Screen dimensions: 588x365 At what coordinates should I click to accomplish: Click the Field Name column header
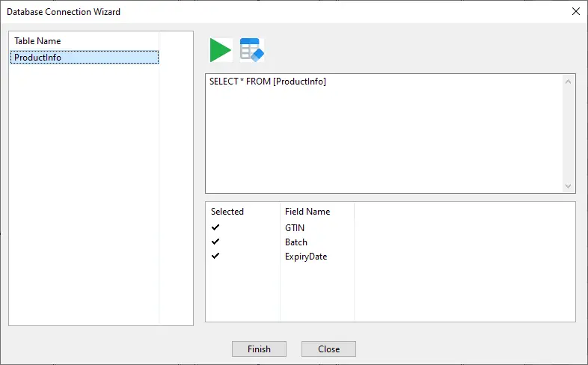click(317, 212)
